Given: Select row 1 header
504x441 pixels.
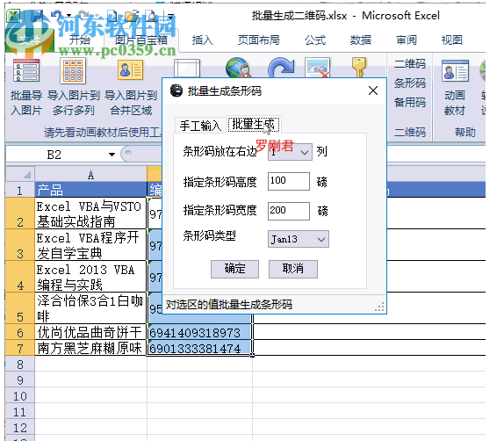Looking at the screenshot, I should pos(20,190).
